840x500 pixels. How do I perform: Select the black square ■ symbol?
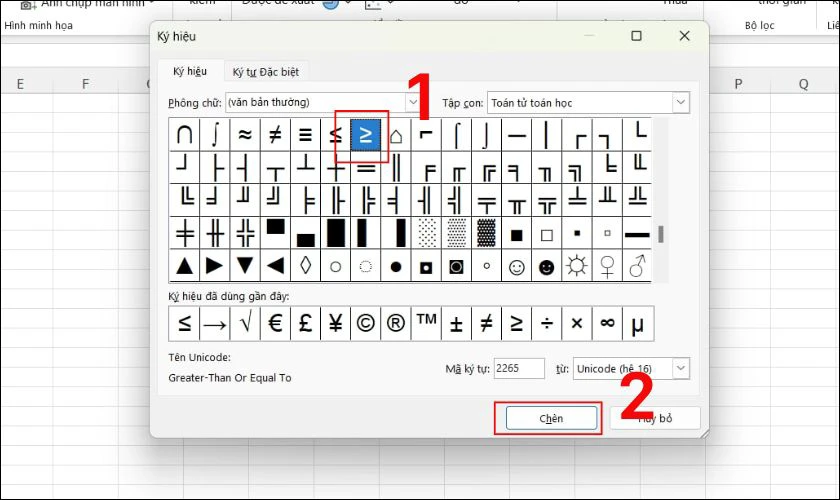click(x=516, y=235)
